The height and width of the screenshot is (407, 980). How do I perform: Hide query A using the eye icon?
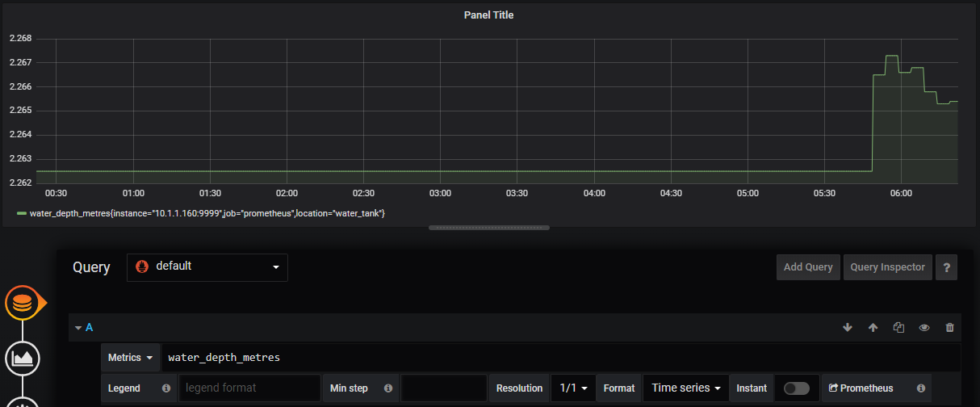(924, 327)
